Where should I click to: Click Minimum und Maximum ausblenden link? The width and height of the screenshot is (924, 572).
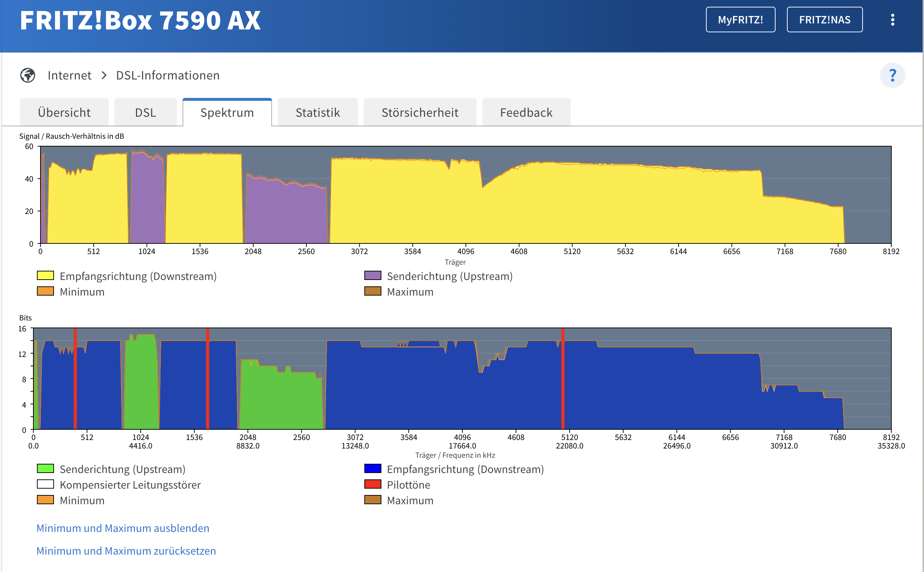tap(123, 528)
